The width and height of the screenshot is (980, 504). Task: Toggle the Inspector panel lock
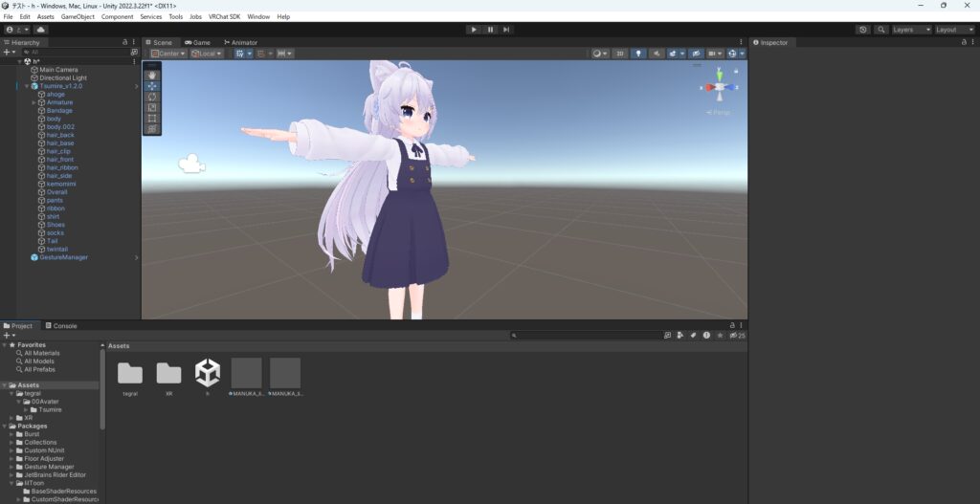tap(964, 42)
